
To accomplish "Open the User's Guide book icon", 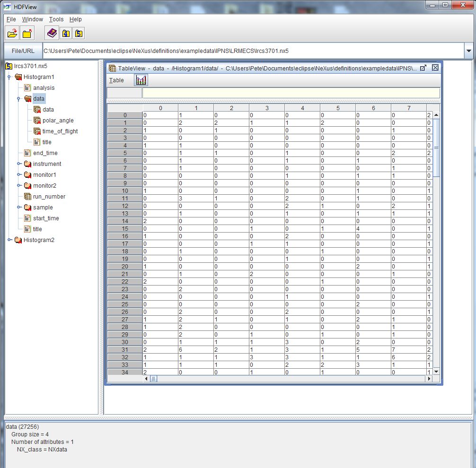I will (x=52, y=33).
